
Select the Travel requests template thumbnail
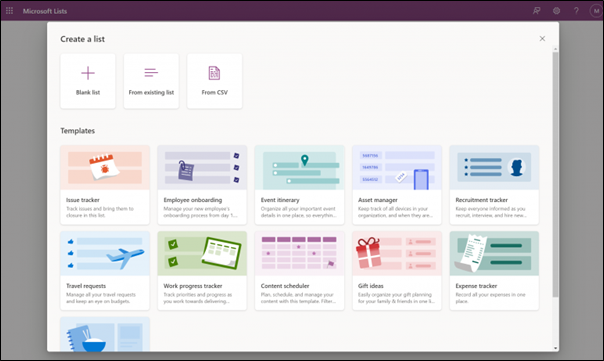[105, 254]
